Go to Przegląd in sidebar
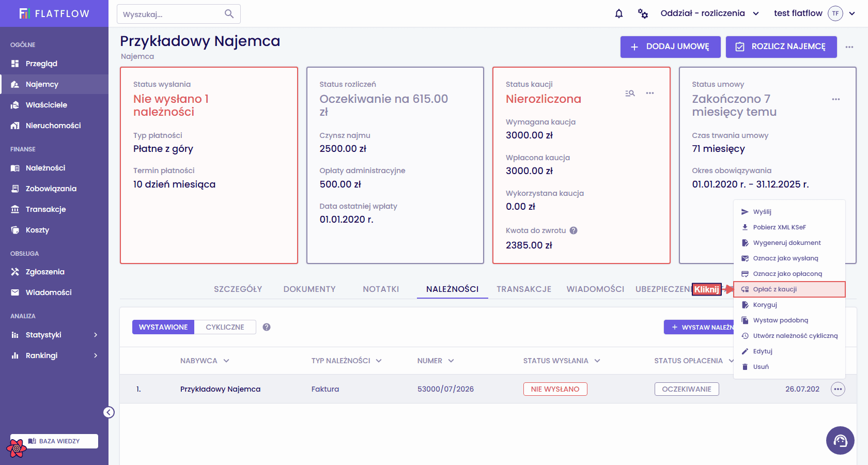The width and height of the screenshot is (868, 465). tap(54, 64)
